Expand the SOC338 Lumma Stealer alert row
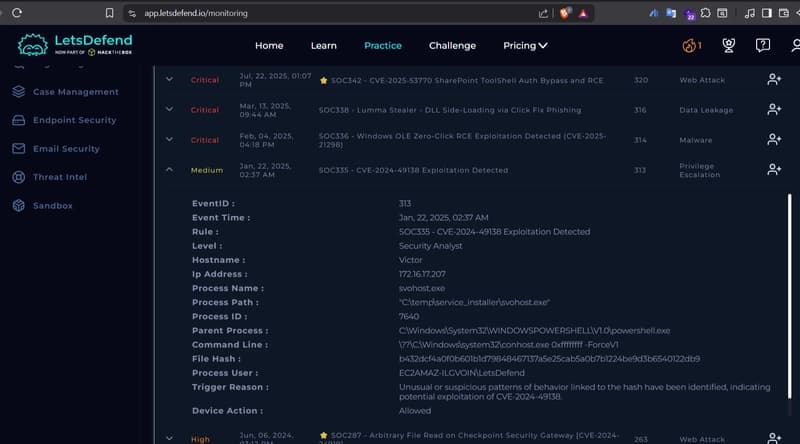Image resolution: width=800 pixels, height=444 pixels. click(169, 109)
